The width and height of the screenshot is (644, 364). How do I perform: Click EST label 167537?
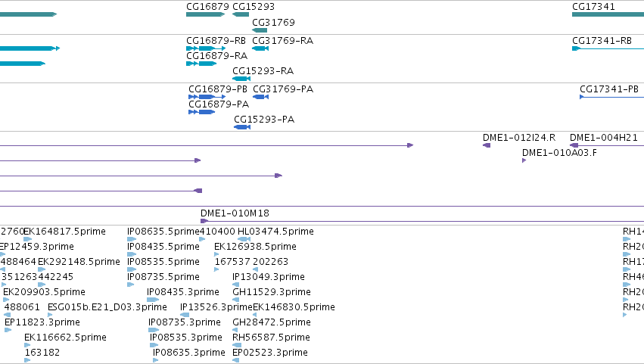click(x=232, y=262)
